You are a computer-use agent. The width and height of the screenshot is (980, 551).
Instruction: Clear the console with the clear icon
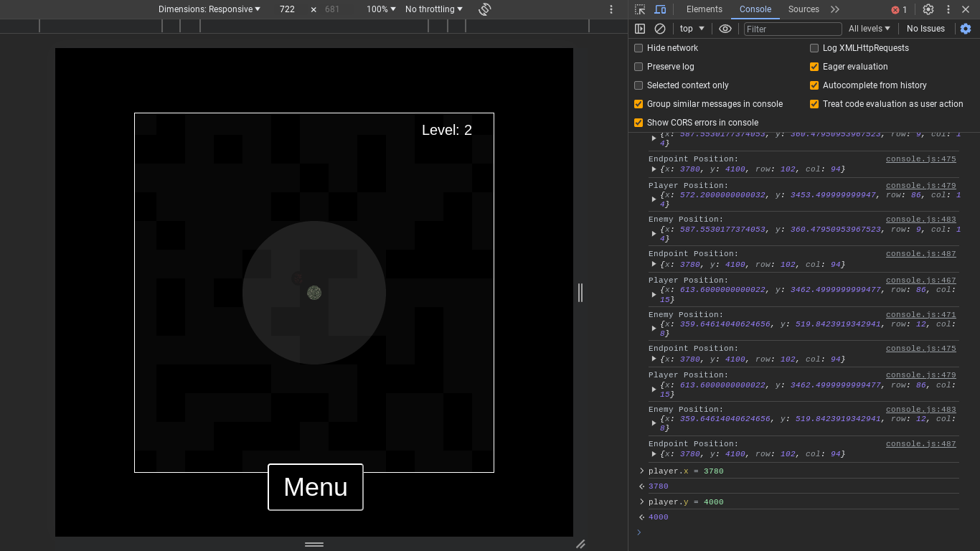(x=660, y=29)
